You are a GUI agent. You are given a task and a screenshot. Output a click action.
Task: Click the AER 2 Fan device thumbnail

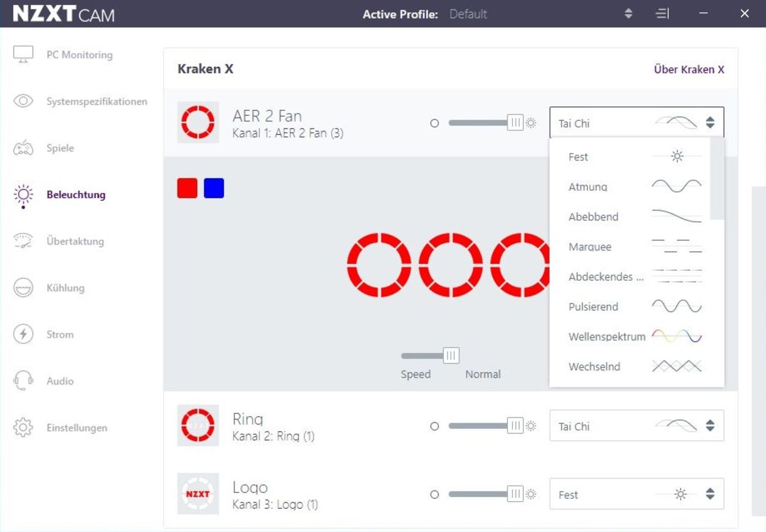click(x=198, y=122)
